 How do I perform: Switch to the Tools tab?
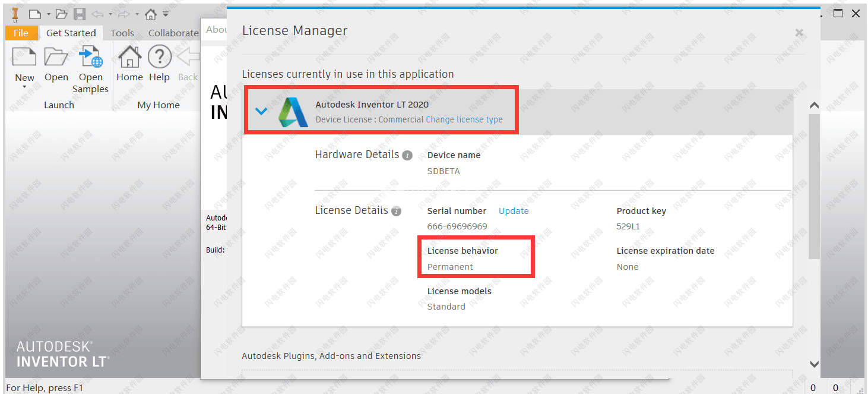pyautogui.click(x=122, y=33)
